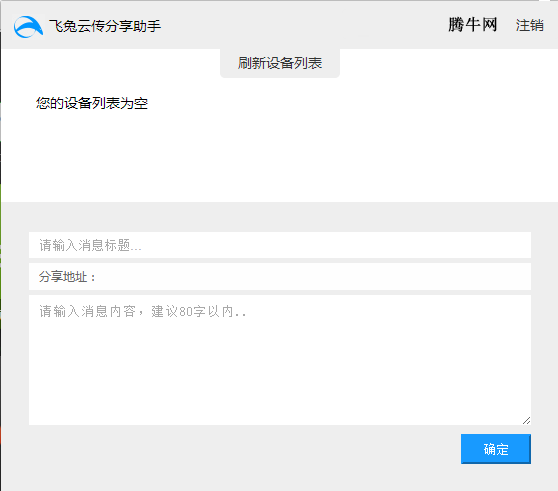Log out via the 注销 link
Image resolution: width=558 pixels, height=491 pixels.
tap(530, 25)
